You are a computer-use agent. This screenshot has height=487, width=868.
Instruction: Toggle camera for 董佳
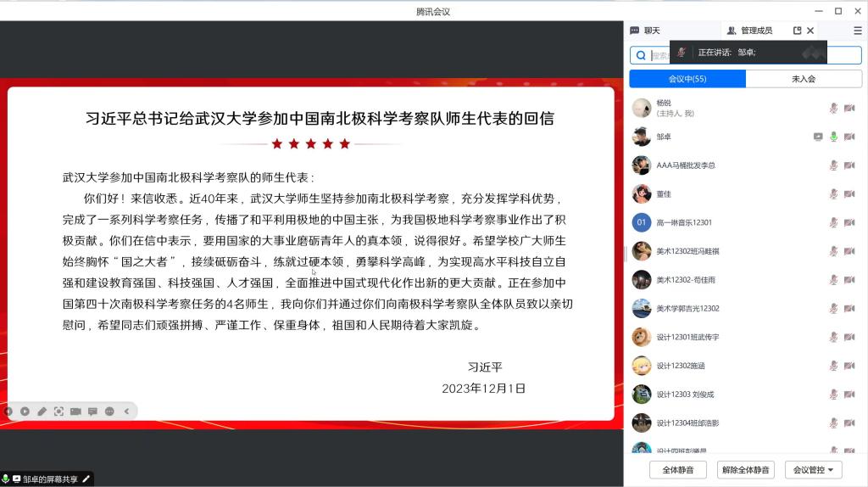point(849,194)
